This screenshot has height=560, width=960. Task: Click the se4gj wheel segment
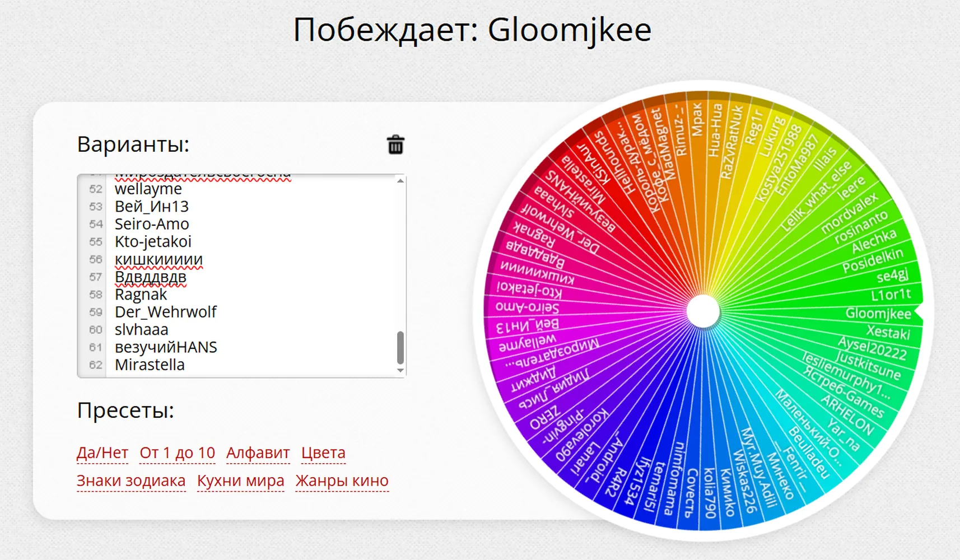[892, 276]
